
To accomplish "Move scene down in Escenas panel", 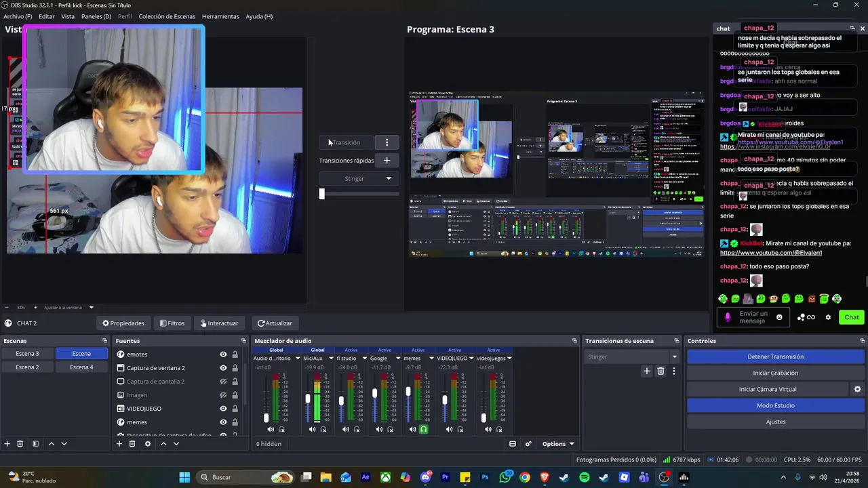I will 64,444.
